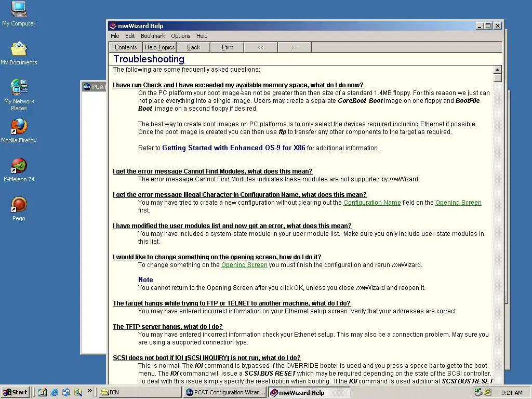Click the target hangs FTP or TELNET question

pyautogui.click(x=232, y=303)
